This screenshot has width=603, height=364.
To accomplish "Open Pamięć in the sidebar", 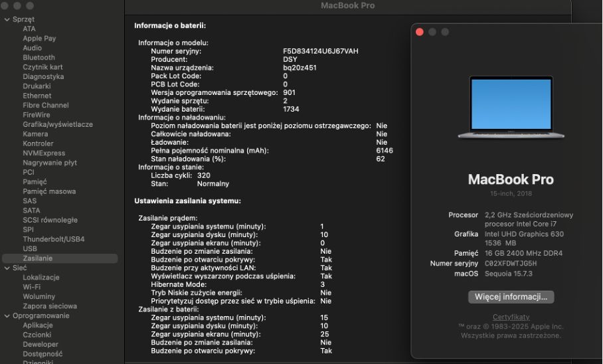I will pyautogui.click(x=35, y=182).
